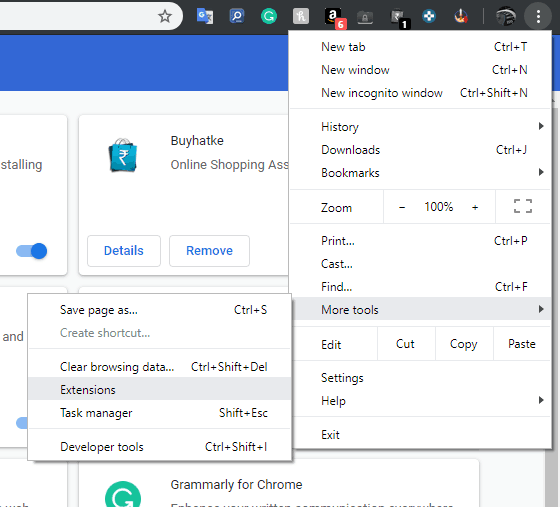
Task: Open a New incognito window
Action: [x=421, y=93]
